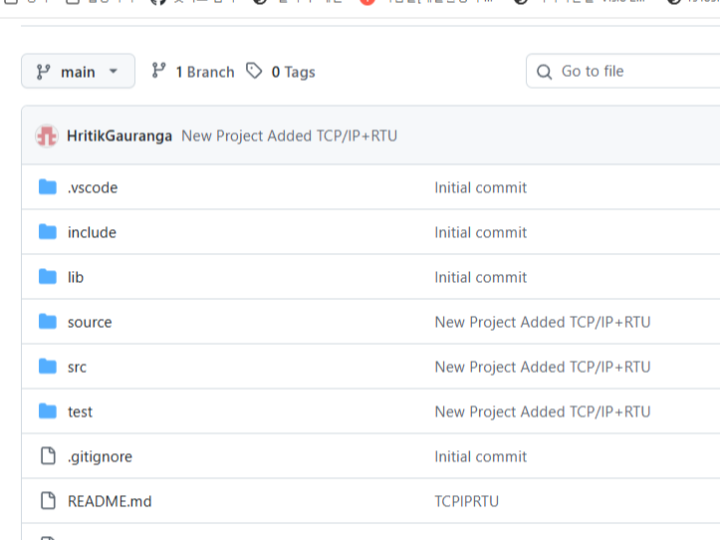Click the README.md file icon
The image size is (720, 540).
pos(47,501)
